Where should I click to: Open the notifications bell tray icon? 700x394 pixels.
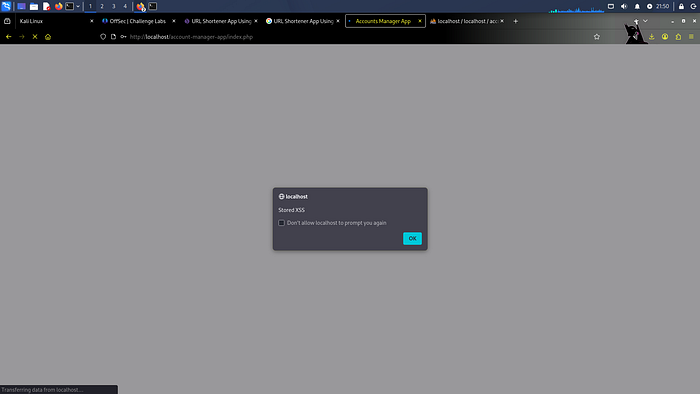point(637,6)
